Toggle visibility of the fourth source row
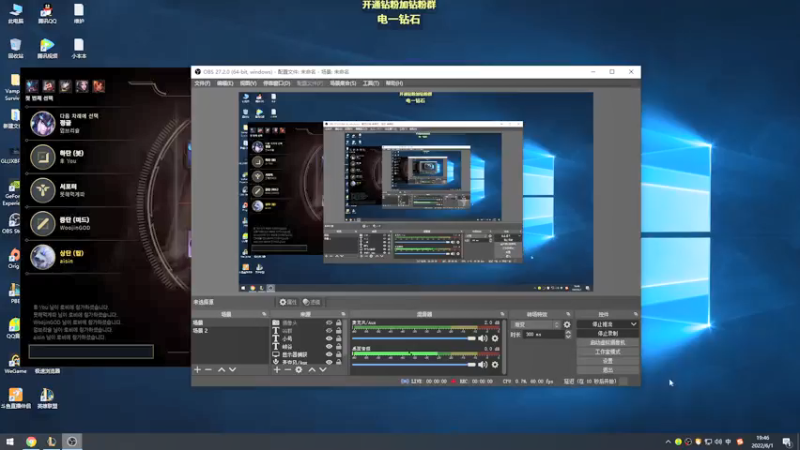The width and height of the screenshot is (800, 450). [x=329, y=346]
